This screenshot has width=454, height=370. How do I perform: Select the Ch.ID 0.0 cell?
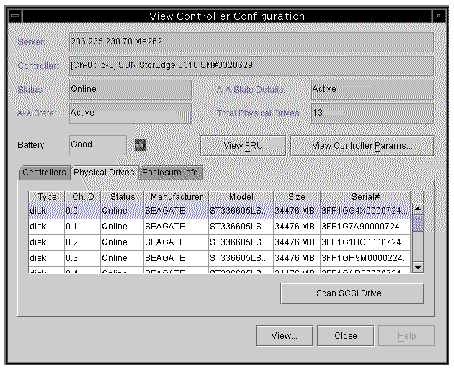pos(82,211)
